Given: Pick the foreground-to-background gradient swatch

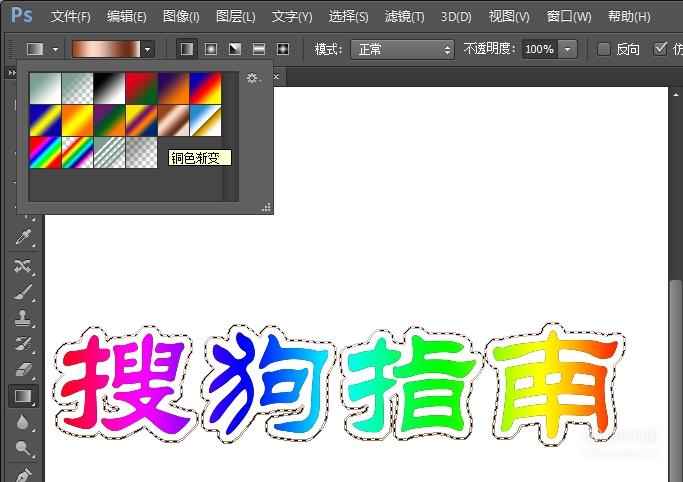Looking at the screenshot, I should click(x=45, y=88).
